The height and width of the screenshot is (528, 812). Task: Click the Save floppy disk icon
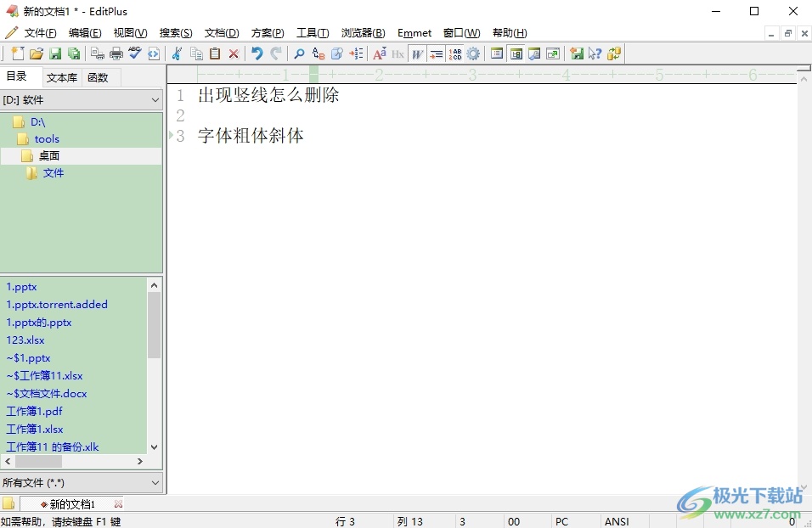tap(55, 53)
